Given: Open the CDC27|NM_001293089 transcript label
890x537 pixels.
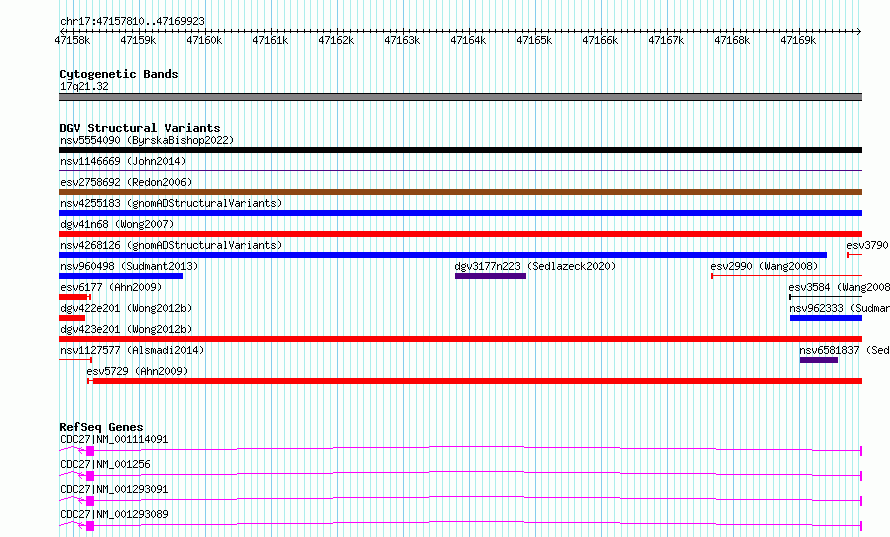Looking at the screenshot, I should pos(114,514).
